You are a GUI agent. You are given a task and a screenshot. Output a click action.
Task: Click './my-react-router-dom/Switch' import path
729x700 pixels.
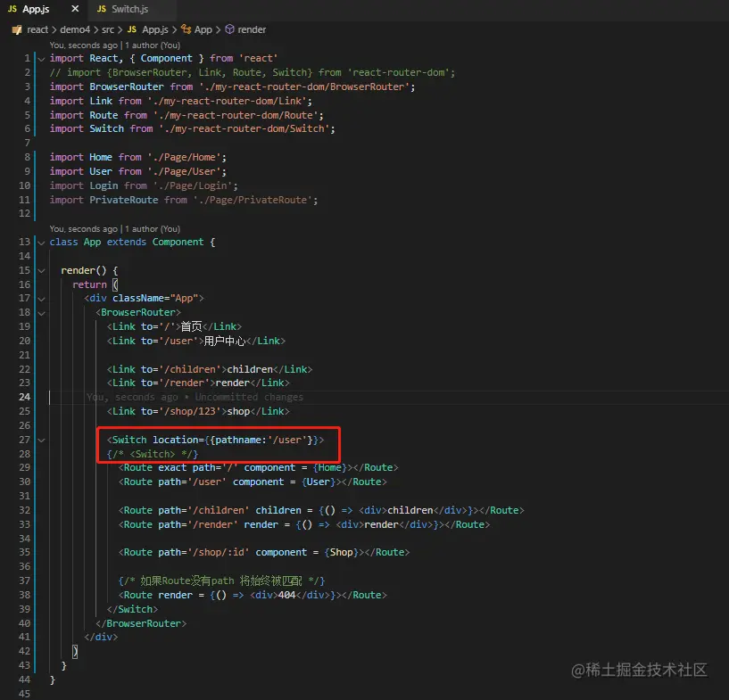[244, 128]
